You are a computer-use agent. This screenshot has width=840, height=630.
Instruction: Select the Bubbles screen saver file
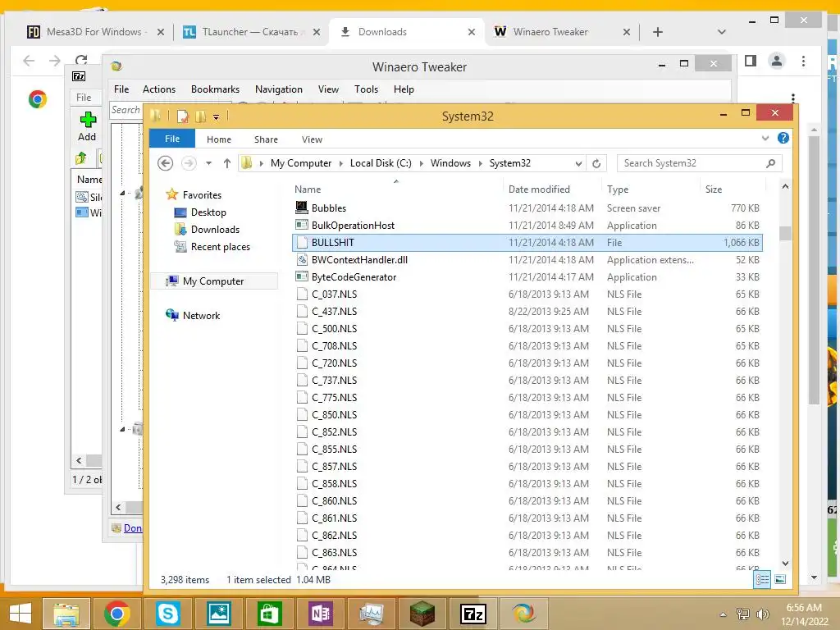527,208
